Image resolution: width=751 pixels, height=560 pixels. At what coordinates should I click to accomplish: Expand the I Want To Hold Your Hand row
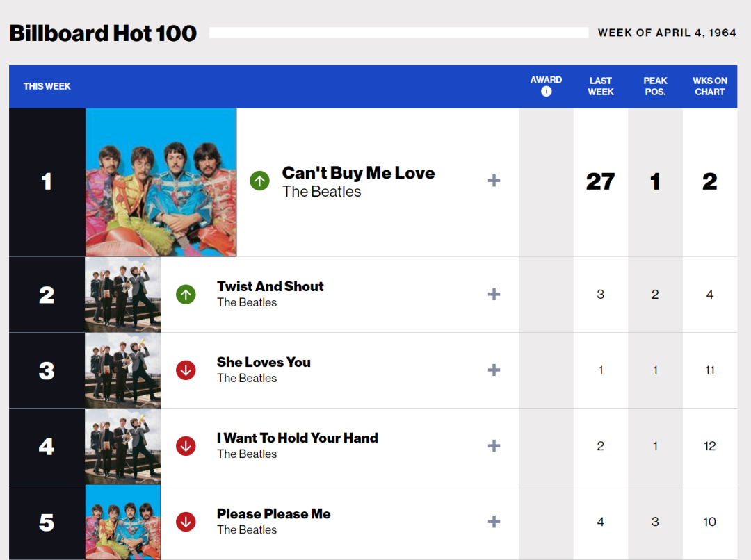(x=494, y=446)
